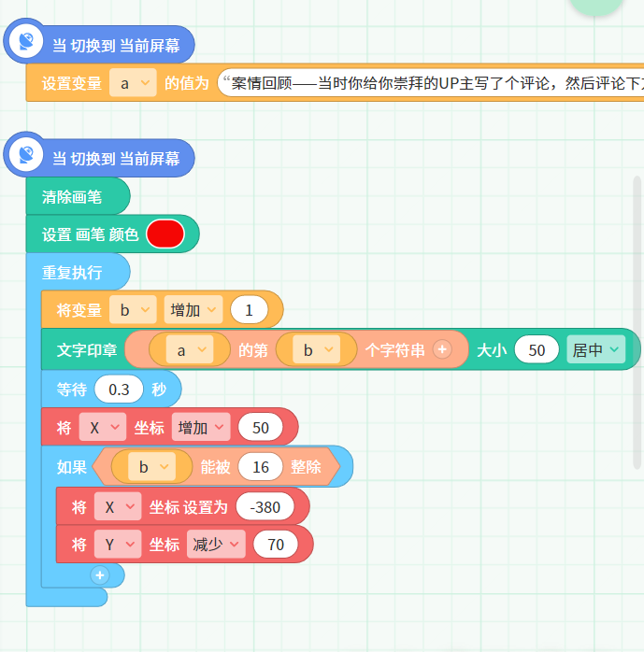Open the 增加 dropdown in the change variable block
The image size is (644, 652).
tap(193, 310)
